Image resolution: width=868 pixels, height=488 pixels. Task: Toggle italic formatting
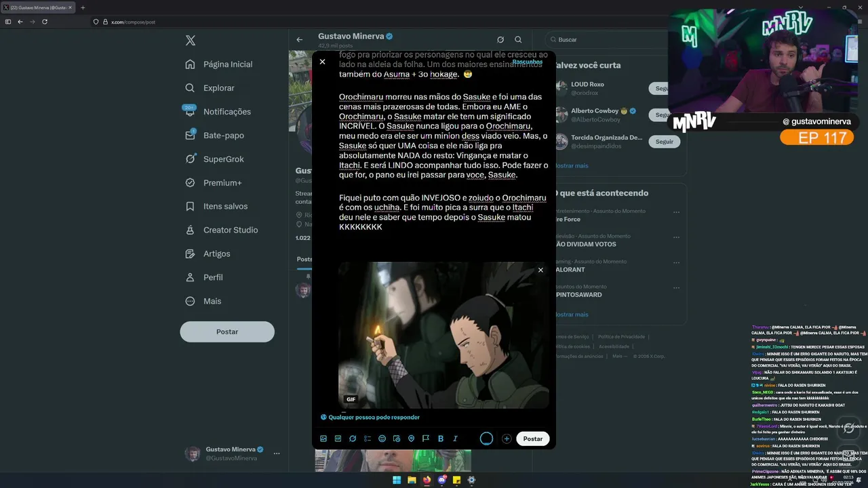455,439
